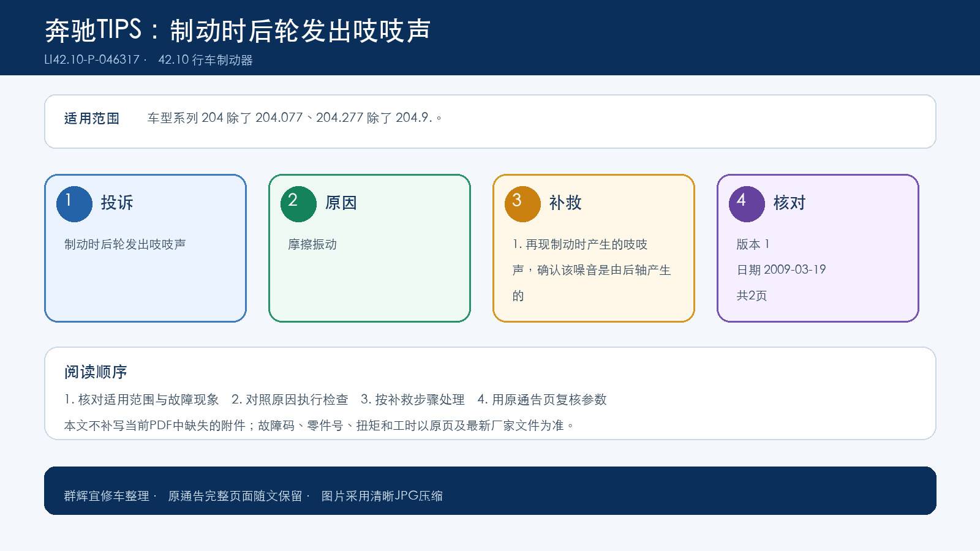Click the subtitle 42.10 行车制动器
The width and height of the screenshot is (980, 551).
click(x=205, y=60)
